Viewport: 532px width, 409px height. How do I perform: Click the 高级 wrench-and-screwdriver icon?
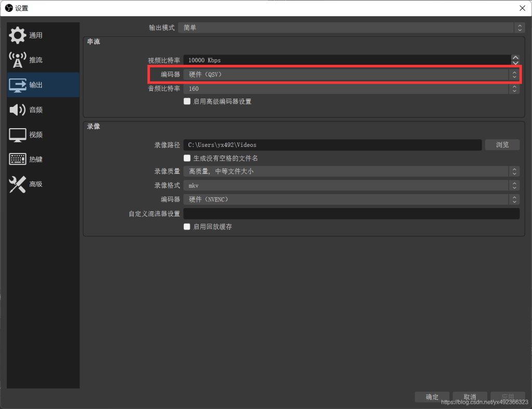tap(18, 184)
